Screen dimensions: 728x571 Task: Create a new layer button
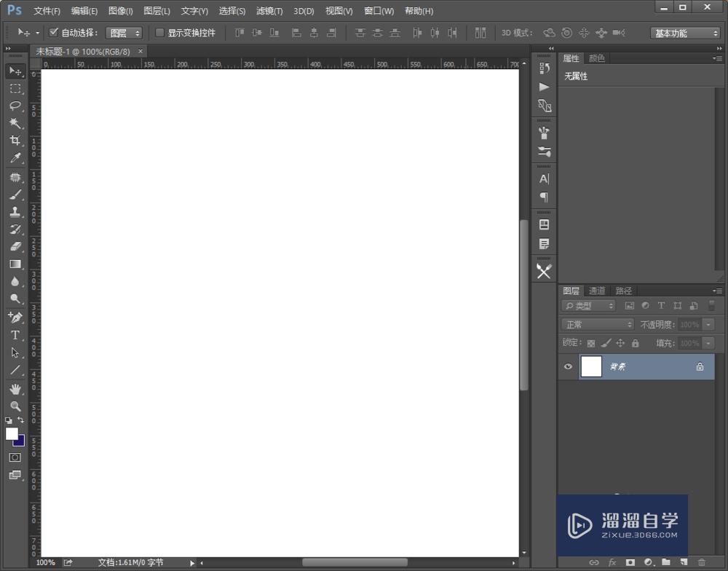[x=684, y=562]
